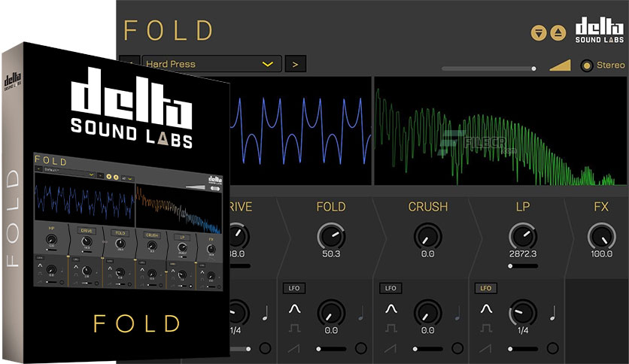The width and height of the screenshot is (629, 364).
Task: Select sine LFO shape in CRUSH section
Action: coord(391,309)
